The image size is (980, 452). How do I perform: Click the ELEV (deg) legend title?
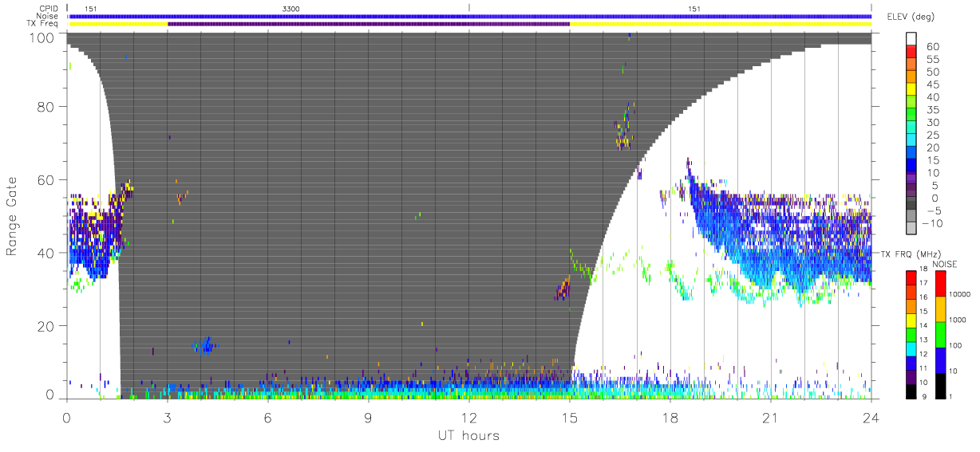pos(911,17)
